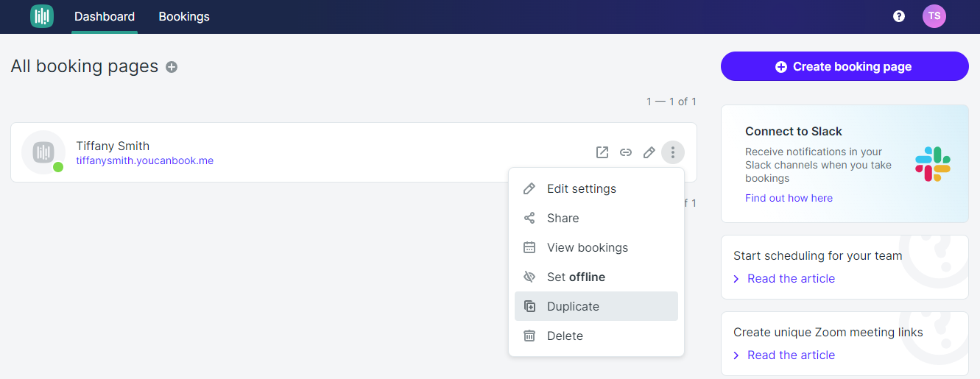The image size is (980, 379).
Task: Open the TS user avatar menu
Action: pyautogui.click(x=934, y=16)
